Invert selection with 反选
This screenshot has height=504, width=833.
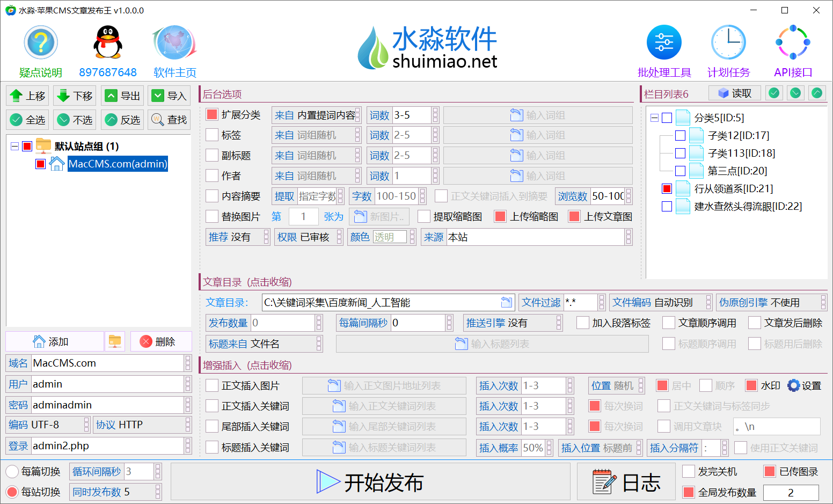click(x=122, y=120)
